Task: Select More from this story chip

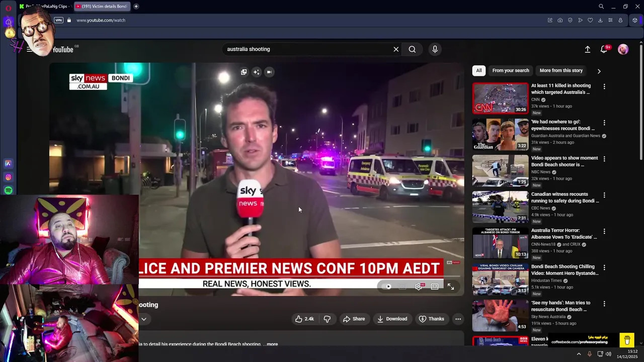Action: coord(561,71)
